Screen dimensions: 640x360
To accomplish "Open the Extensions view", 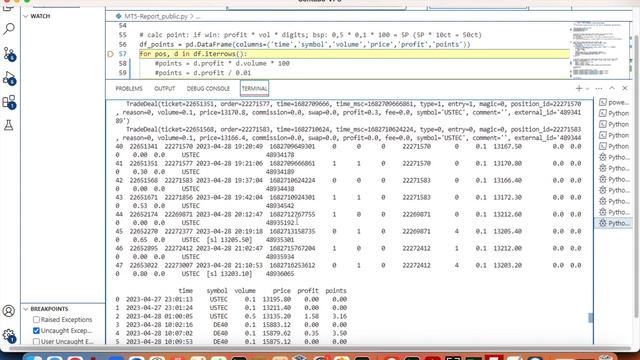I will point(9,102).
